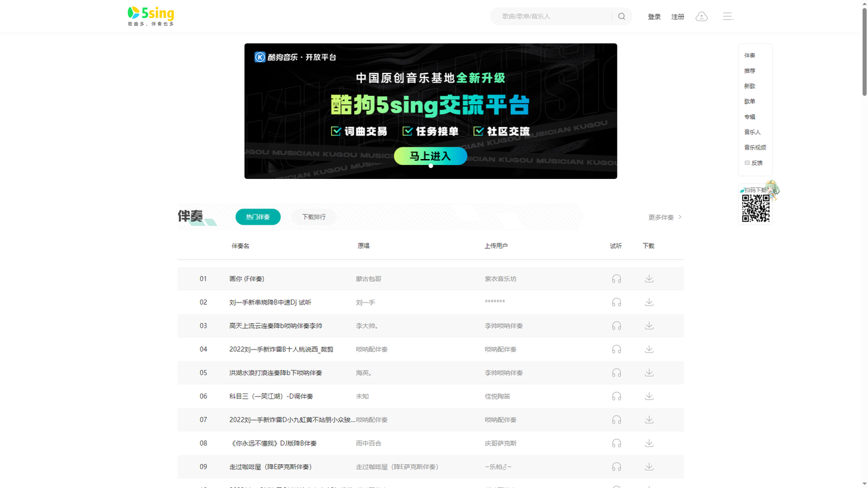Switch to the 下载排行 tab
The height and width of the screenshot is (488, 868).
(313, 217)
